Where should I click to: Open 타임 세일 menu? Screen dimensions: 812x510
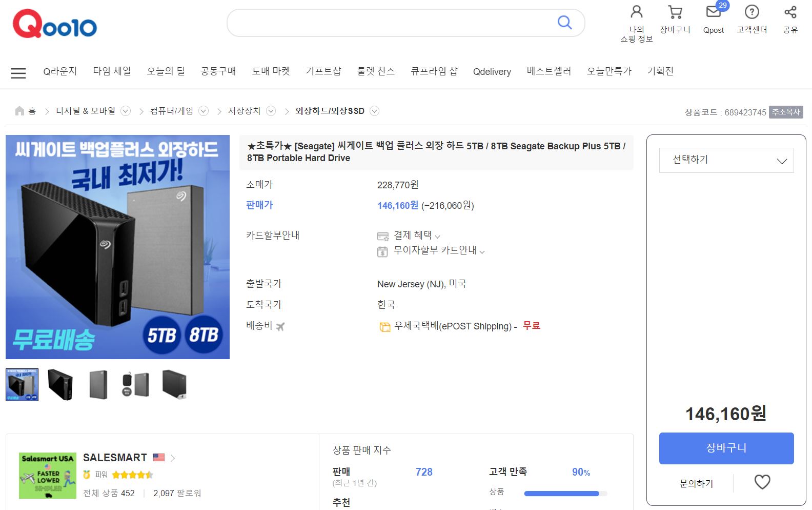tap(112, 71)
